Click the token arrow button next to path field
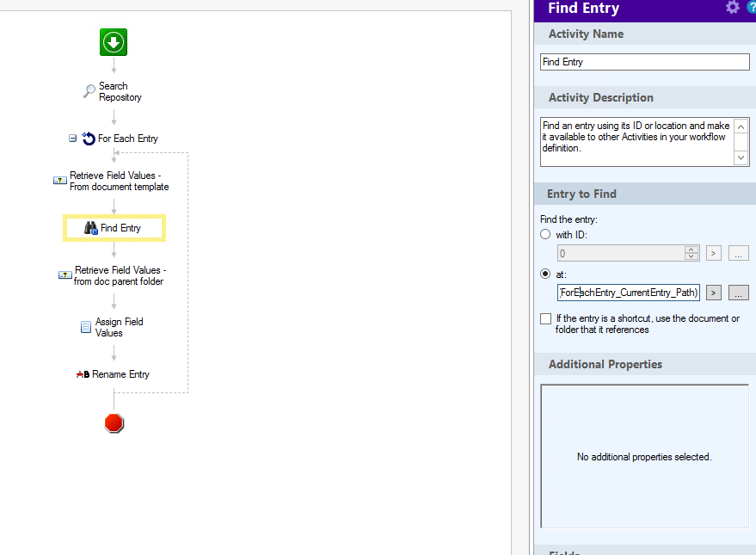The height and width of the screenshot is (555, 756). click(x=714, y=293)
